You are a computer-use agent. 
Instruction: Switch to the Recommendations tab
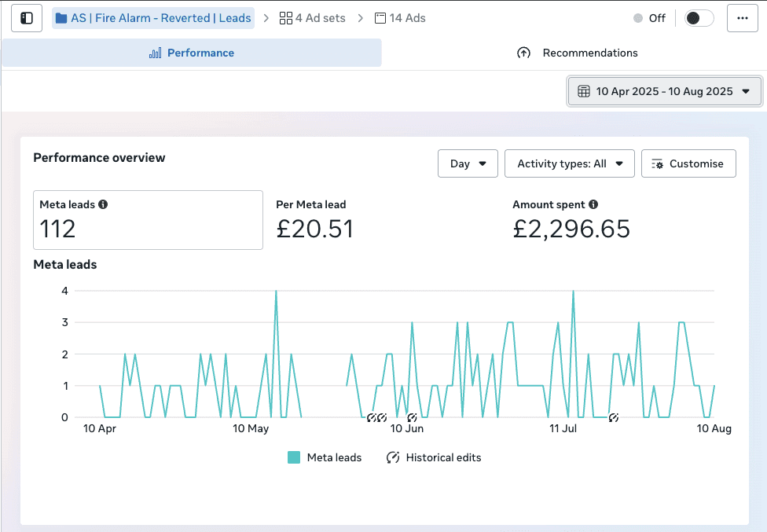(x=577, y=53)
